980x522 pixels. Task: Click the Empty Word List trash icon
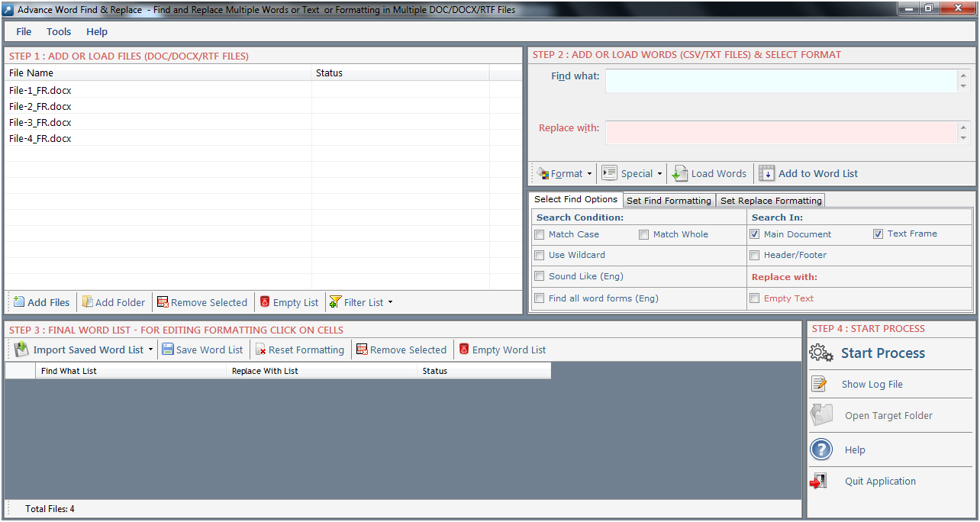tap(464, 350)
